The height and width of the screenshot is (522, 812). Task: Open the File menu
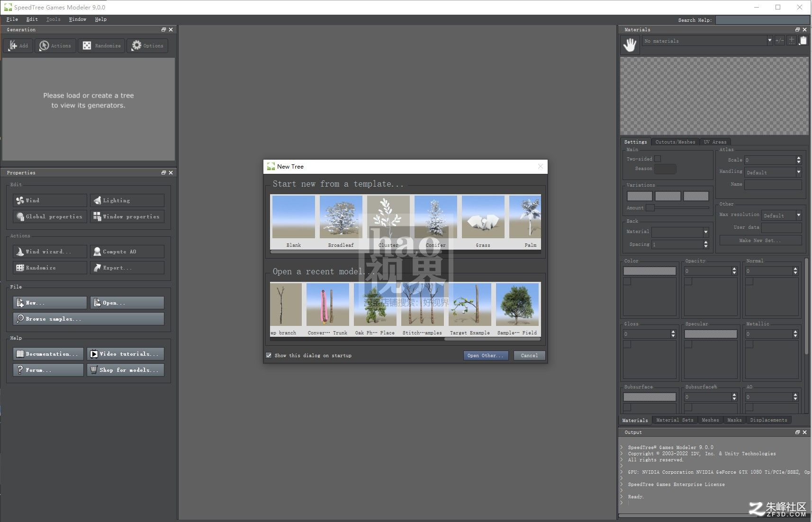pos(12,19)
